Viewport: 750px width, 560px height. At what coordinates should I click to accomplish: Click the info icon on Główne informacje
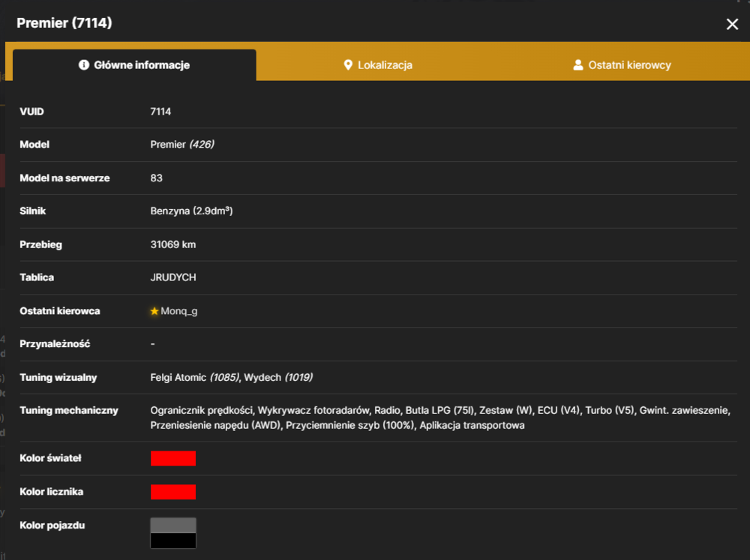tap(84, 65)
